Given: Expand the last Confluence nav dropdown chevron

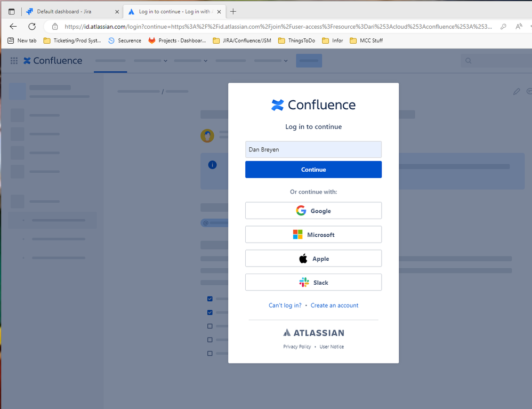Looking at the screenshot, I should [286, 61].
